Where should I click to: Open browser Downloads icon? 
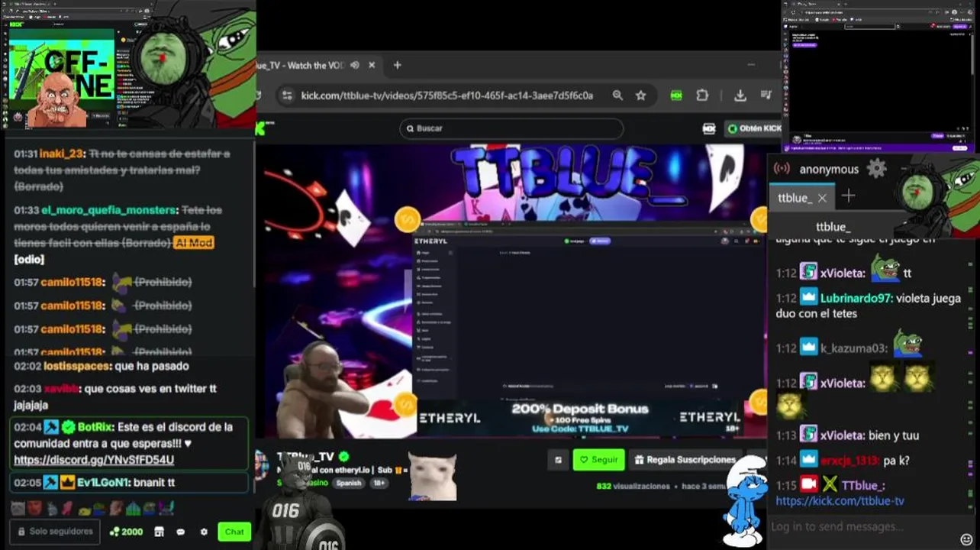[x=740, y=95]
